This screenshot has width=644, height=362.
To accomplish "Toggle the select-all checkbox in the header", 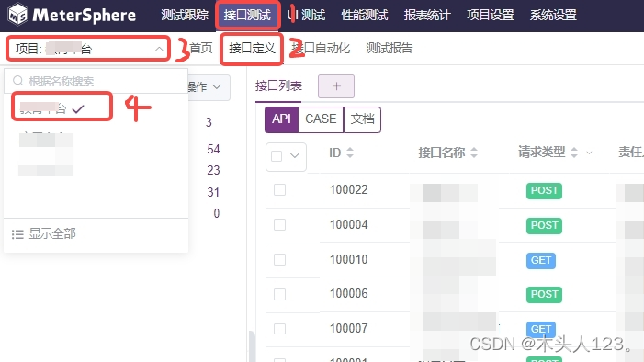I will point(277,156).
